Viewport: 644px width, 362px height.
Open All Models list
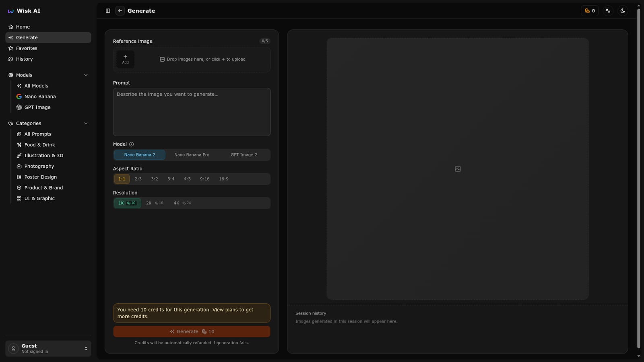point(52,86)
